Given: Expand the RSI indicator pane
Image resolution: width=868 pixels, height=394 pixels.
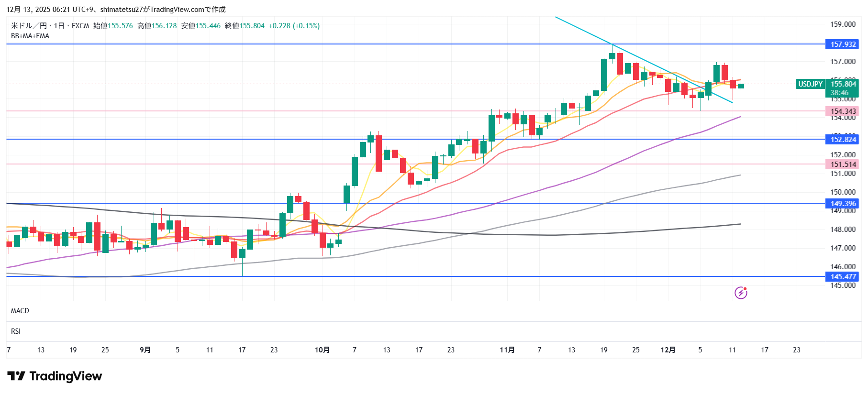Looking at the screenshot, I should 16,331.
